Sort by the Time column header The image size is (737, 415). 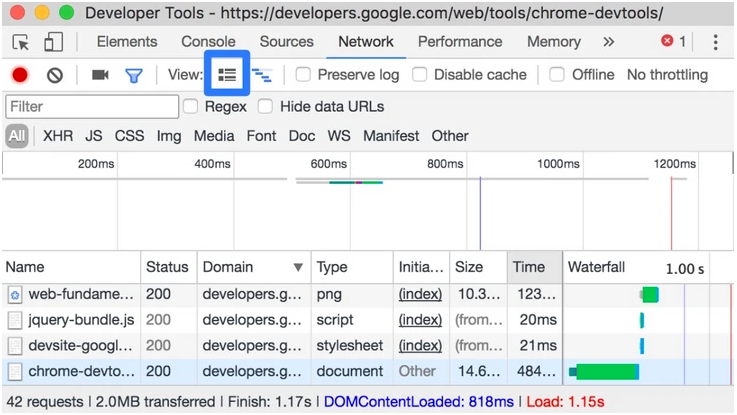534,267
